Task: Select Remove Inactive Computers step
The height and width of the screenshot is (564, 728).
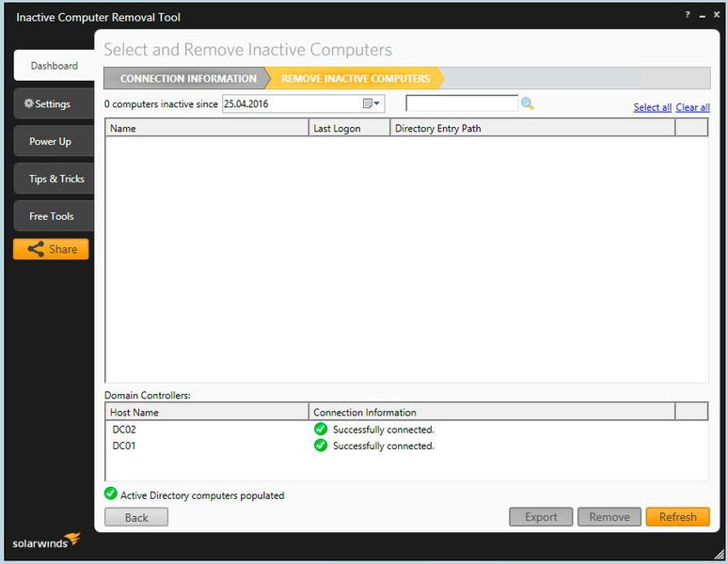Action: tap(356, 78)
